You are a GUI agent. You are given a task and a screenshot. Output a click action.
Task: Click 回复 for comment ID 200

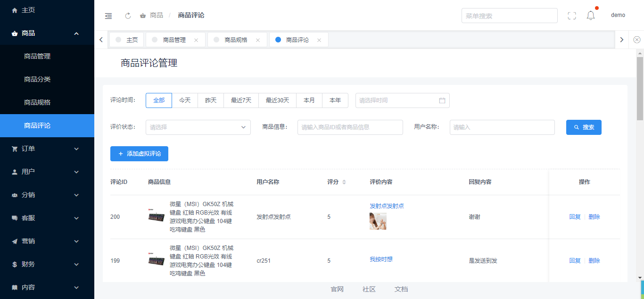click(x=575, y=217)
